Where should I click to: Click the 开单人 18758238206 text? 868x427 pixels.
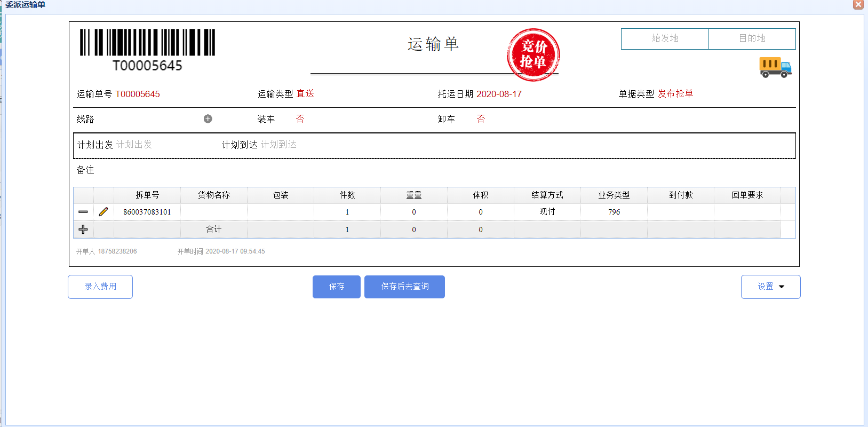pos(106,251)
